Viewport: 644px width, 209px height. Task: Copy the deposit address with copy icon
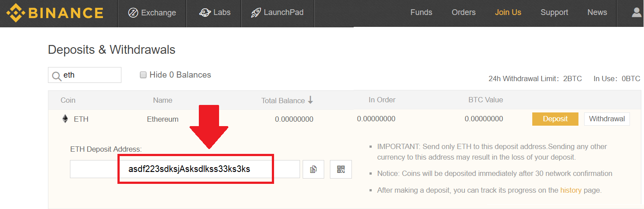[313, 169]
